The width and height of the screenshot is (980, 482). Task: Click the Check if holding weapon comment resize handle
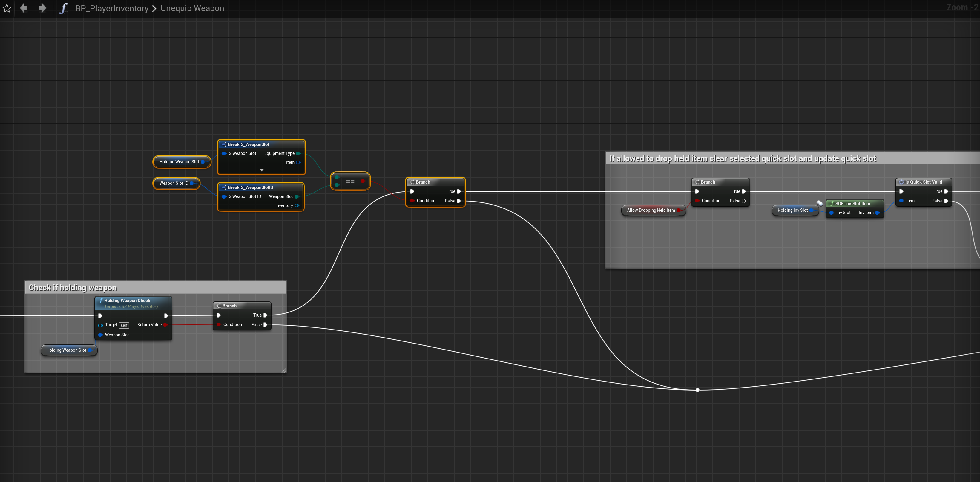point(284,370)
